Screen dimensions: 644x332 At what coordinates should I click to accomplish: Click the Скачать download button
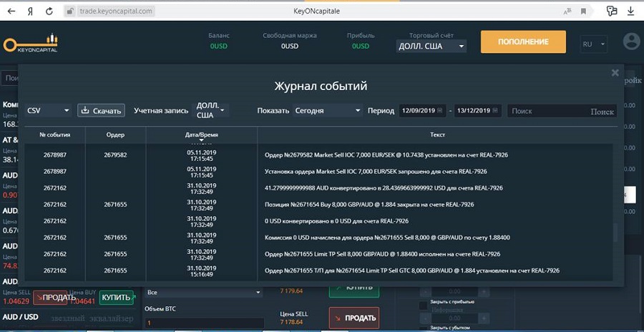tap(101, 110)
